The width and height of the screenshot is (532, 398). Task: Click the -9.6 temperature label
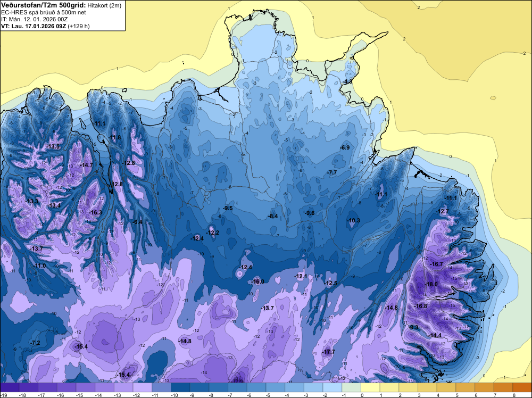point(310,213)
